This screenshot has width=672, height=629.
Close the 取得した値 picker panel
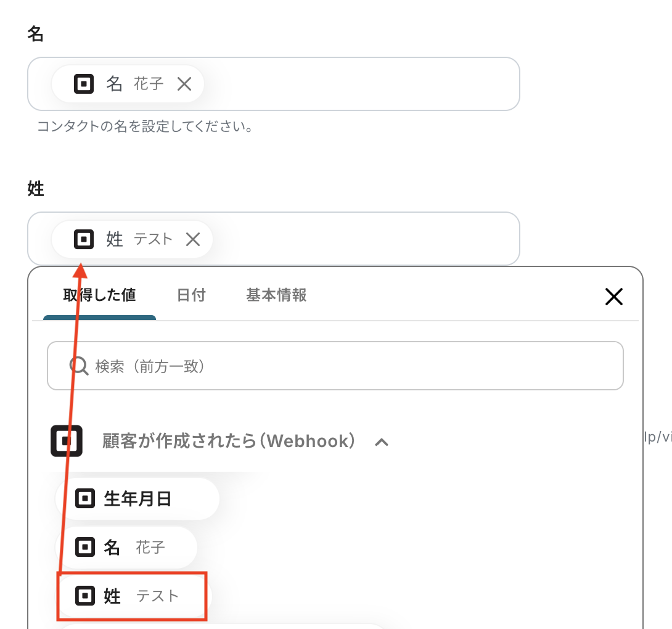613,297
